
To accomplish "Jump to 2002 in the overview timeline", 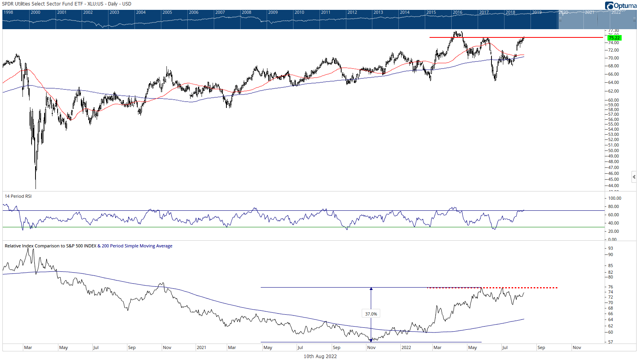I will point(88,13).
